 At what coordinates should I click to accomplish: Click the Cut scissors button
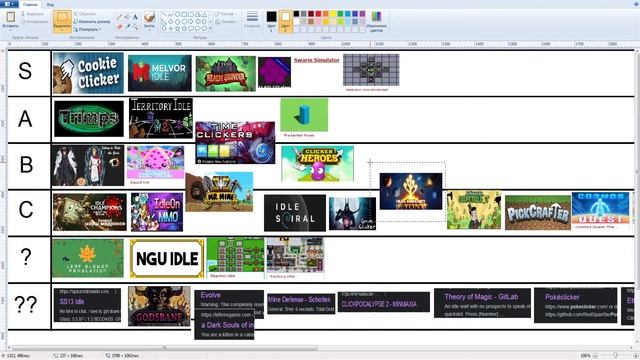click(x=31, y=14)
